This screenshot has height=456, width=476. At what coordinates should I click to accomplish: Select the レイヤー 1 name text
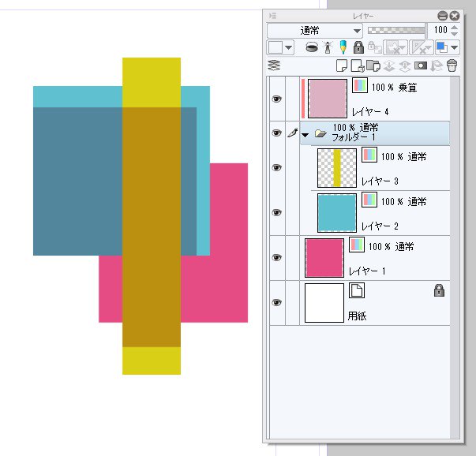[x=367, y=271]
